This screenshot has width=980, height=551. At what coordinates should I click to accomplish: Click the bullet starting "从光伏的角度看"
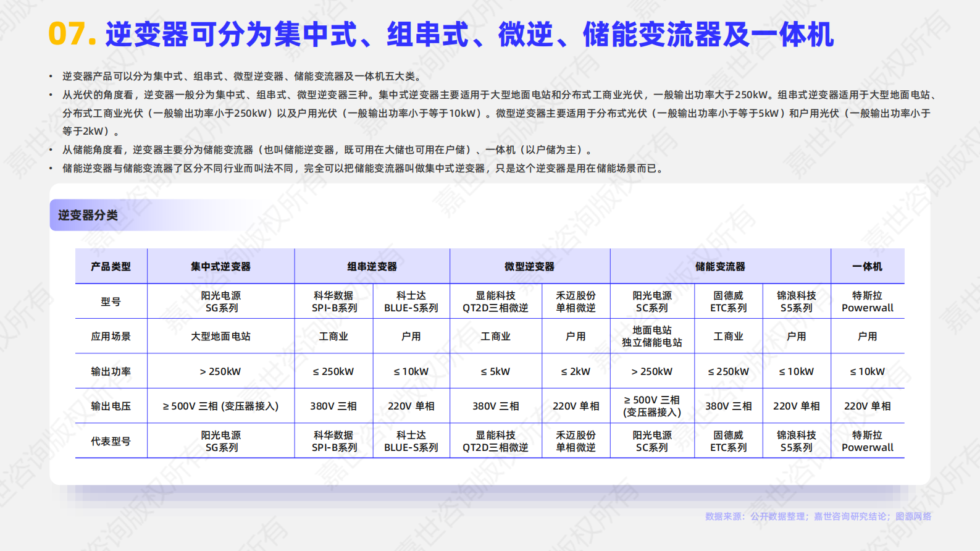(500, 113)
